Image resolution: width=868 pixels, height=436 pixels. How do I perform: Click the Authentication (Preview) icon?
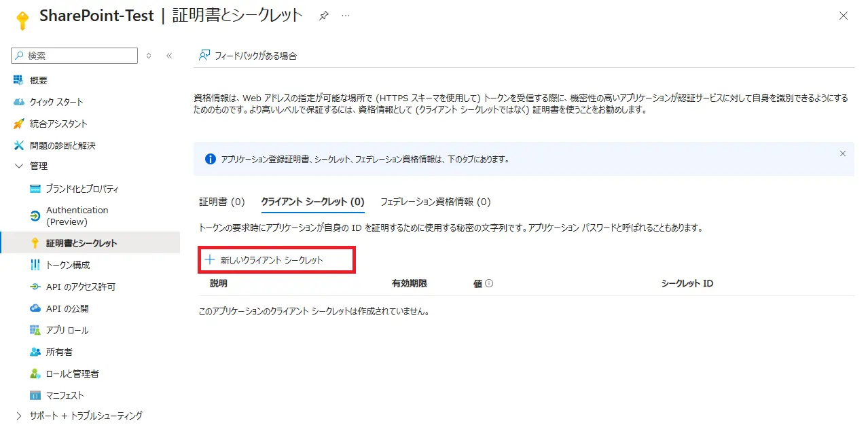click(35, 216)
